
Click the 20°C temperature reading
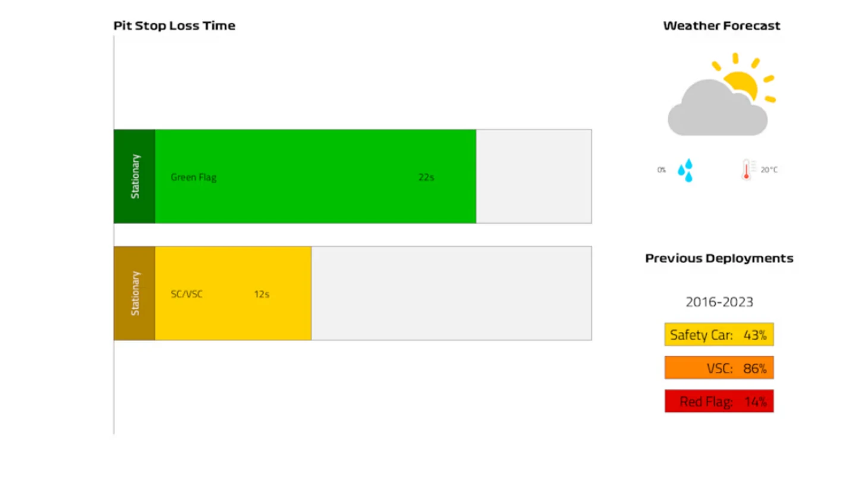(x=769, y=170)
